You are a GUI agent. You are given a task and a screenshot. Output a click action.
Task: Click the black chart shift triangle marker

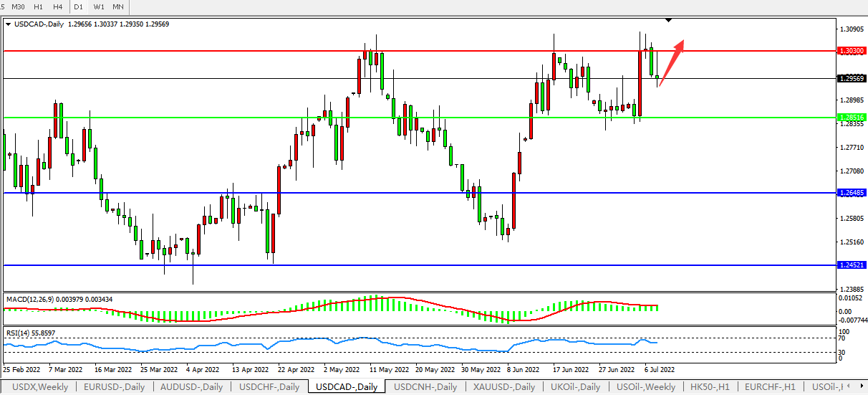tap(668, 20)
